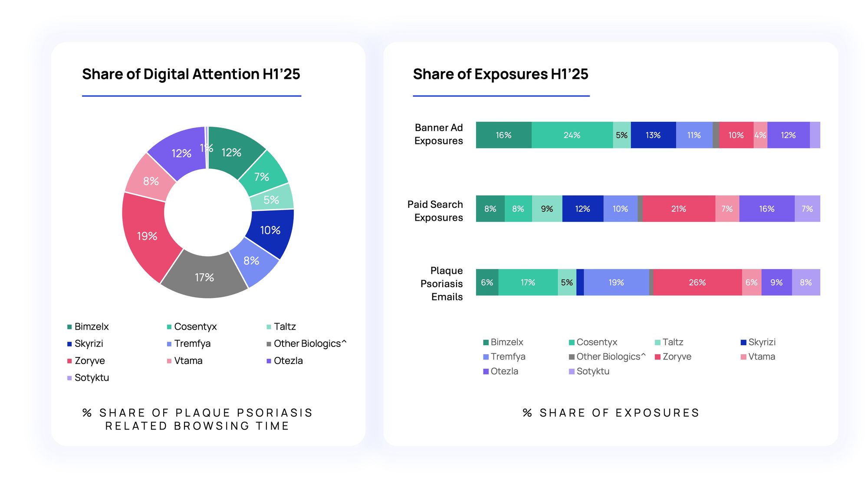Click the % SHARE OF EXPOSURES caption
The height and width of the screenshot is (488, 868).
coord(611,413)
